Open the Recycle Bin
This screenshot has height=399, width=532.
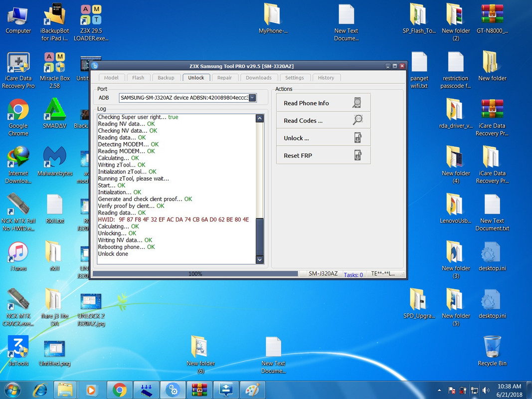coord(492,351)
